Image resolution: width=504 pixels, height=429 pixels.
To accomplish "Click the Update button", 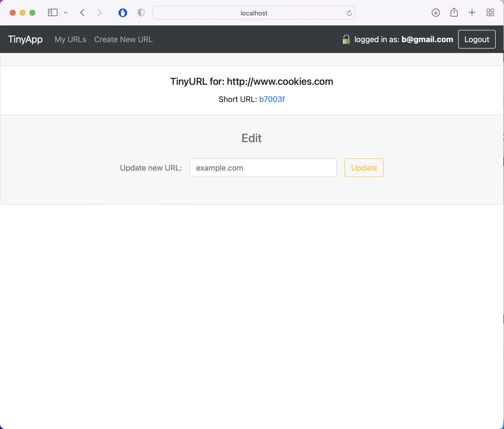I will click(x=364, y=167).
